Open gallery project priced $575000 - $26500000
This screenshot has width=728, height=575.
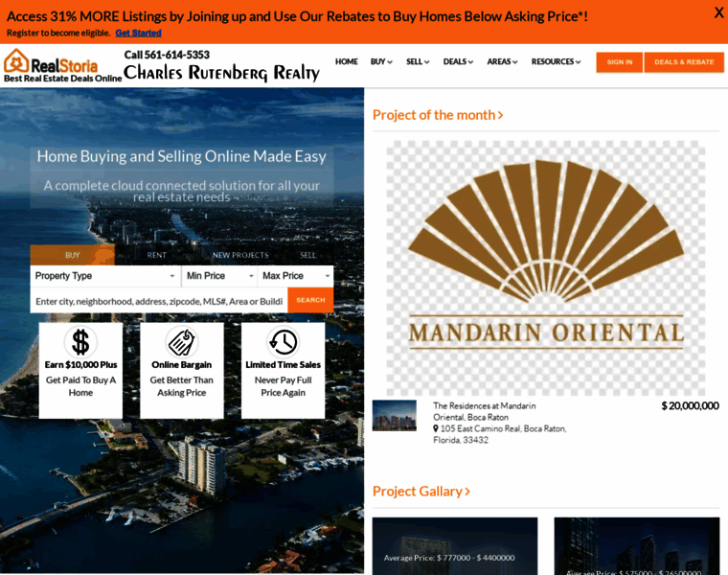click(637, 546)
